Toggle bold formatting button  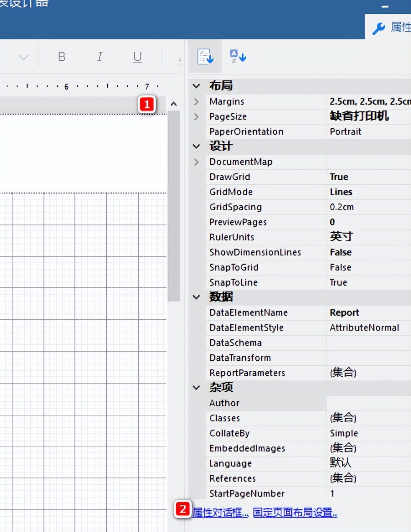click(x=62, y=57)
